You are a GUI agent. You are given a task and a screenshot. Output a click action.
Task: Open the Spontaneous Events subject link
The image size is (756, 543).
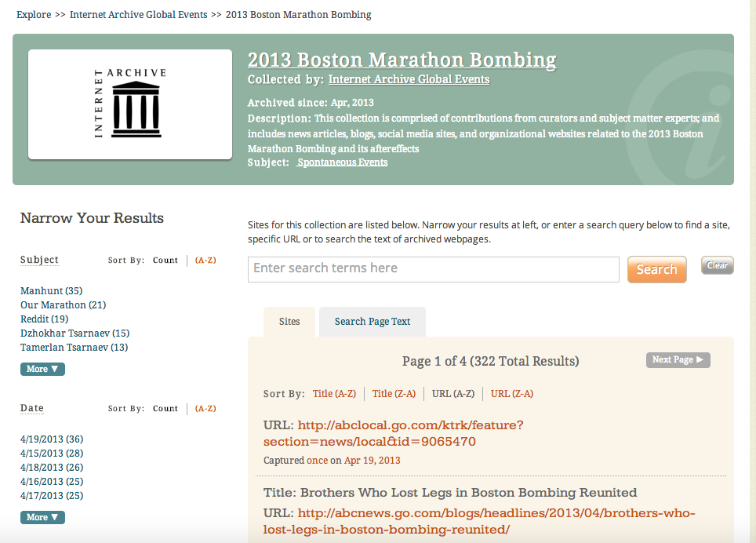pos(342,162)
